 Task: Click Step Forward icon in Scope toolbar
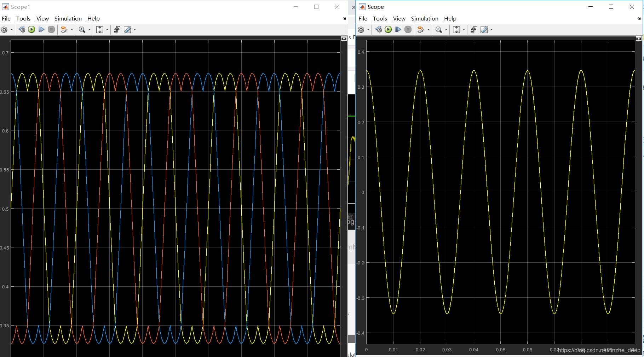(398, 30)
